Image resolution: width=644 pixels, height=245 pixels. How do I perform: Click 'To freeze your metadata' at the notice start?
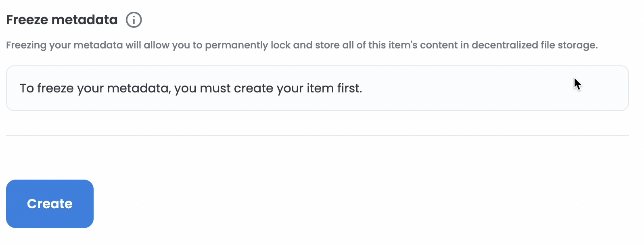(x=95, y=88)
